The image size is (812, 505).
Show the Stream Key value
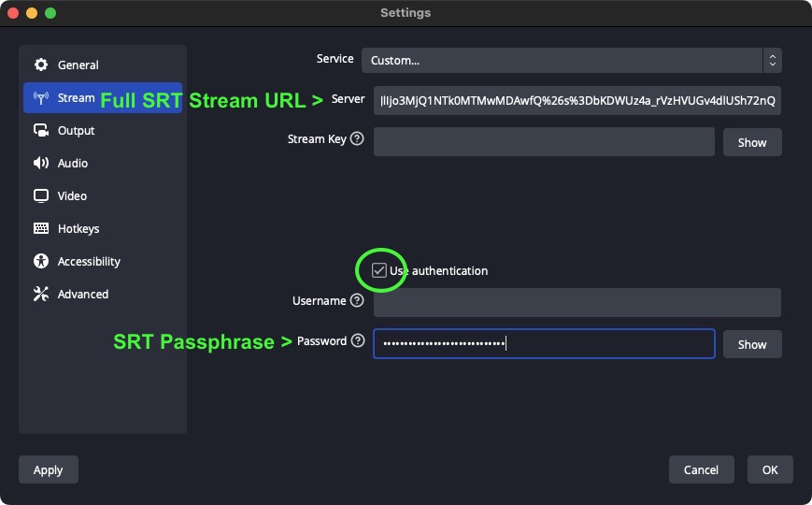[x=751, y=142]
